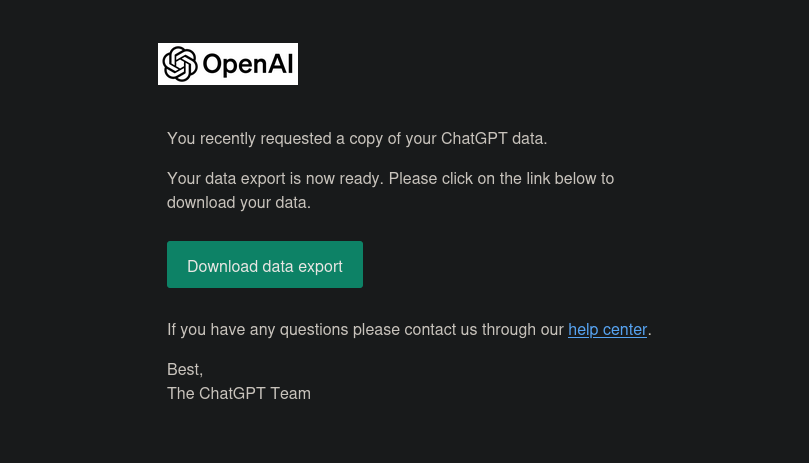Click the word 'export' on green button
This screenshot has height=463, width=809.
[320, 267]
